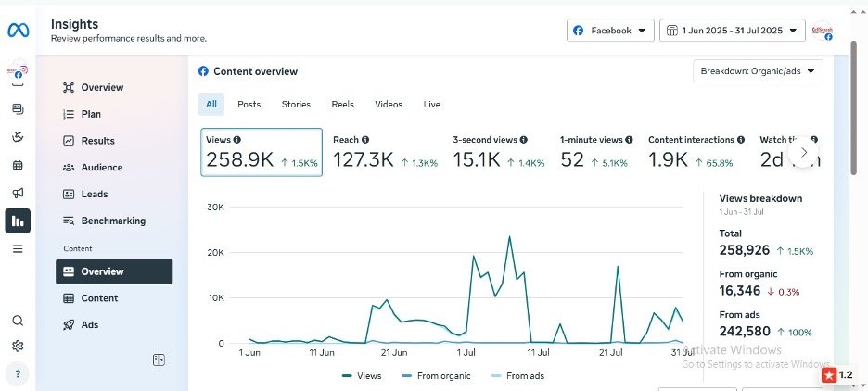The height and width of the screenshot is (391, 868).
Task: Switch to the Stories tab
Action: pos(296,105)
